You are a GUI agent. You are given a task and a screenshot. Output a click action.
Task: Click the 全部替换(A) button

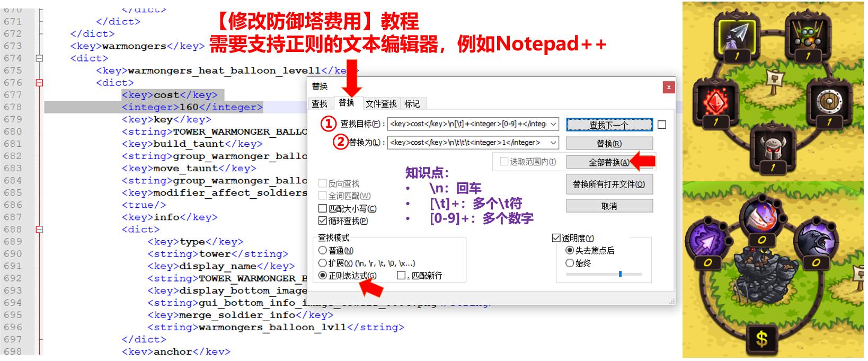(x=609, y=162)
